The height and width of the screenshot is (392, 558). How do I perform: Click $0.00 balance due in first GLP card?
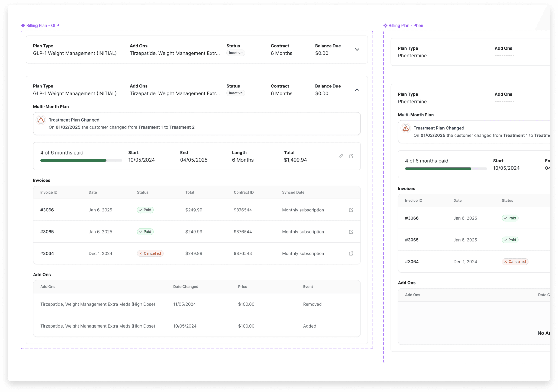[322, 53]
